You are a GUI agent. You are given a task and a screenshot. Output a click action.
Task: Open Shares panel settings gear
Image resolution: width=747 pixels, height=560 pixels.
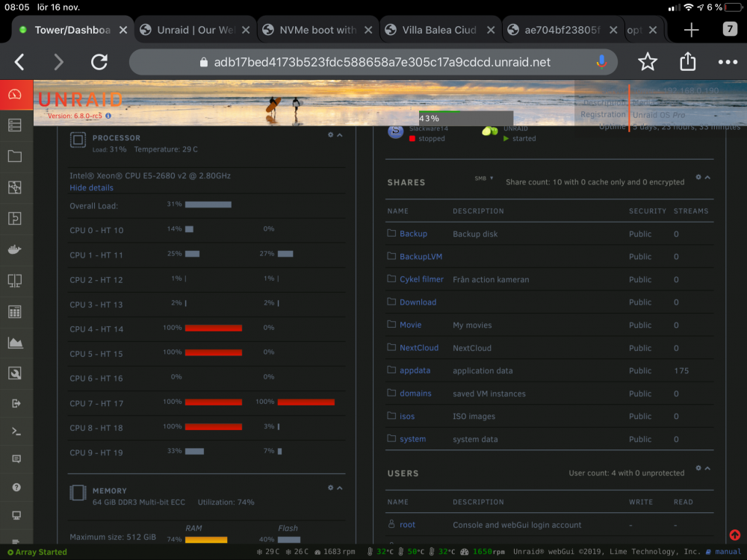[x=698, y=177]
